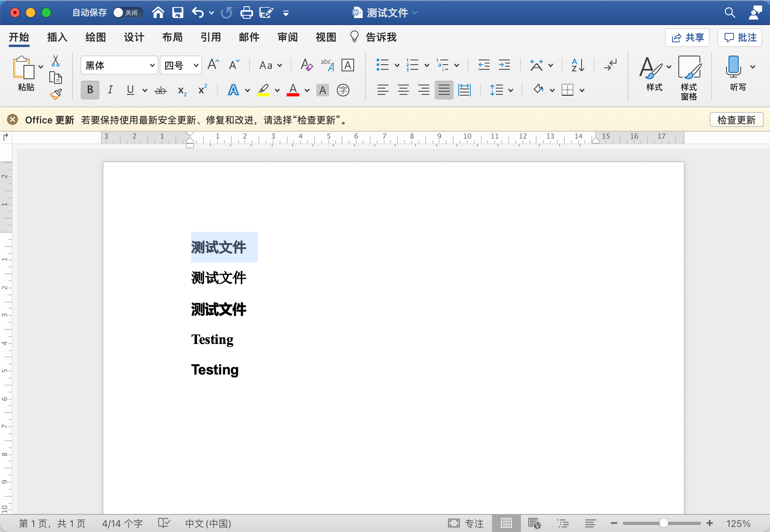Switch on Justify alignment
Viewport: 770px width, 532px height.
[444, 90]
